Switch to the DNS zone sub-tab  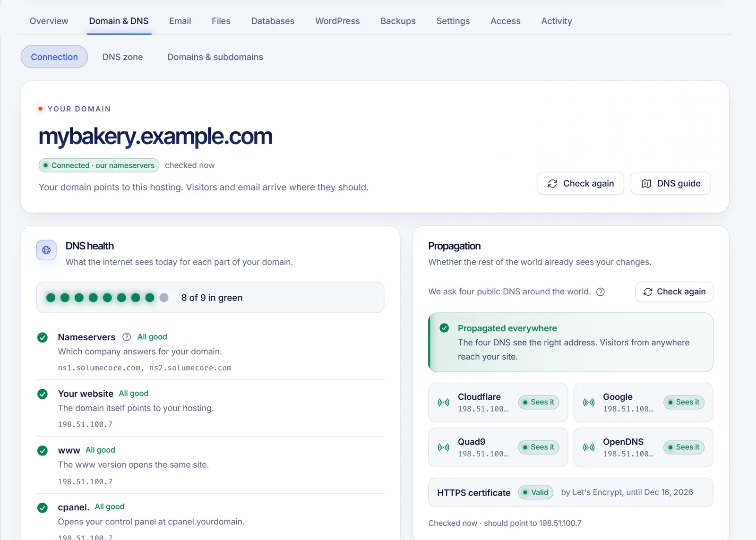click(x=122, y=57)
